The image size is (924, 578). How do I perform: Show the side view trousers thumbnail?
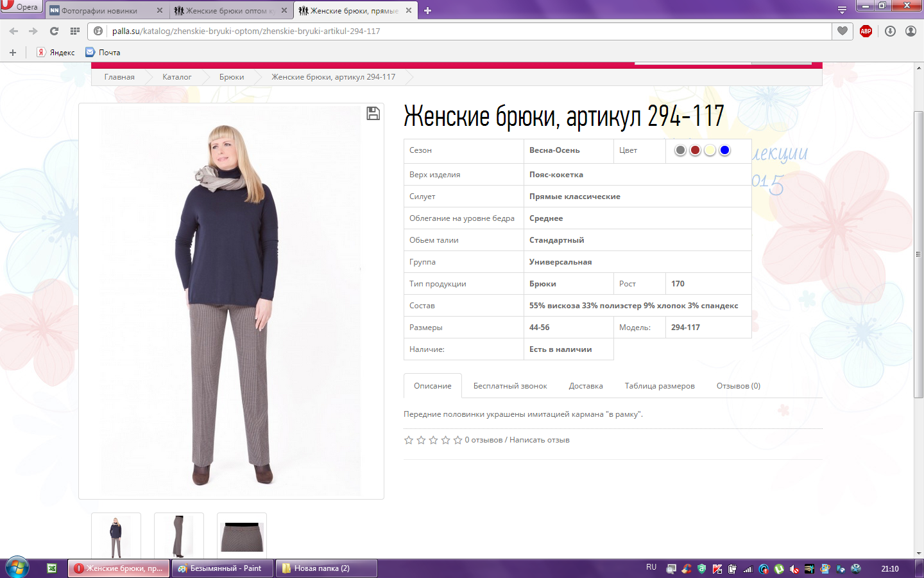179,536
